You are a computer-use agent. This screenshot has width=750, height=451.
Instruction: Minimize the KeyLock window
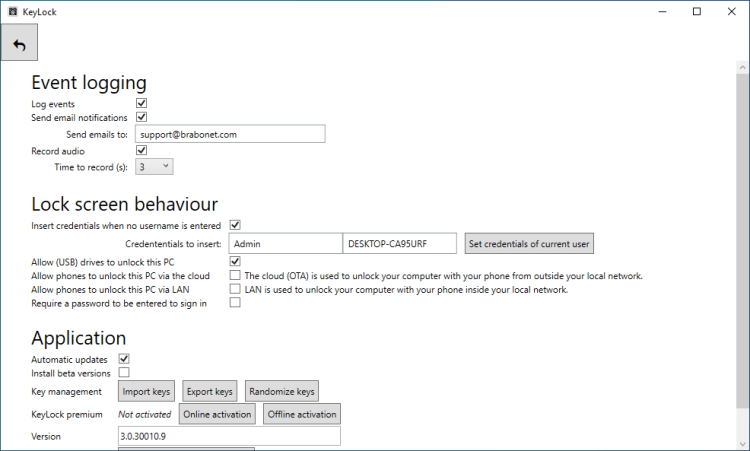point(662,11)
